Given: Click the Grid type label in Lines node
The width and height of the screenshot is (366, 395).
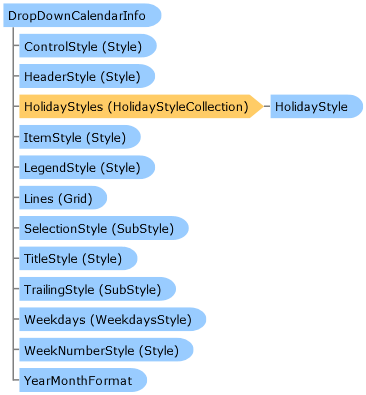Looking at the screenshot, I should tap(75, 198).
